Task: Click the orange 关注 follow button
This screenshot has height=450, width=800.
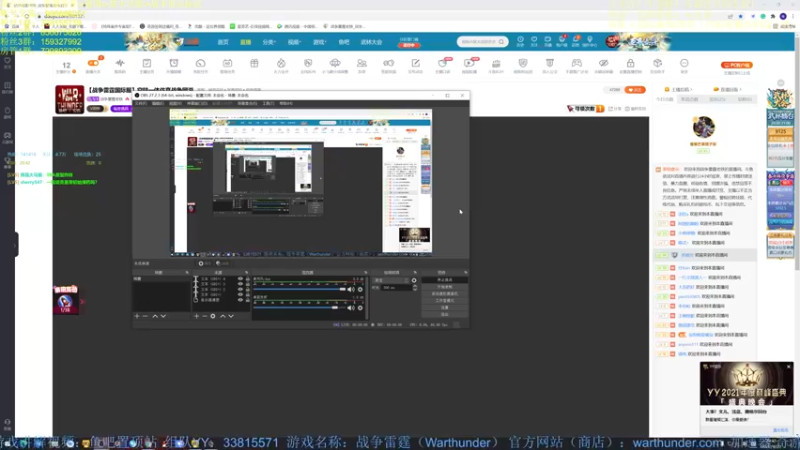Action: pos(635,90)
